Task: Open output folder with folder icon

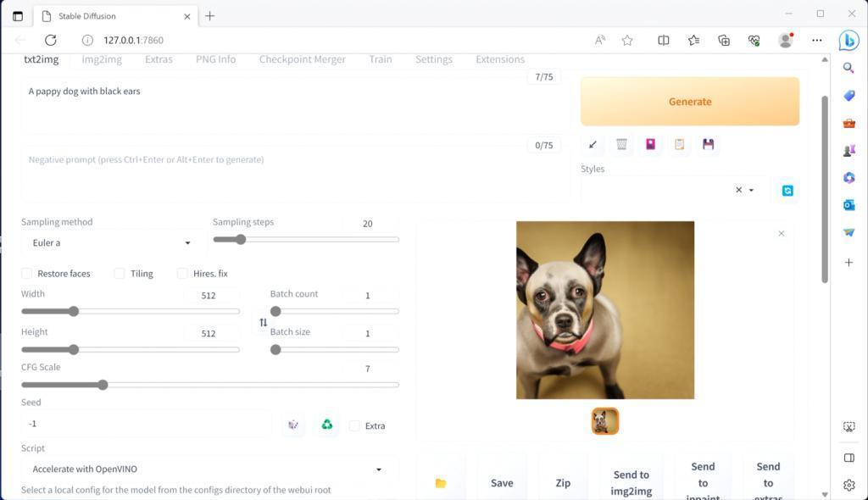Action: coord(441,483)
